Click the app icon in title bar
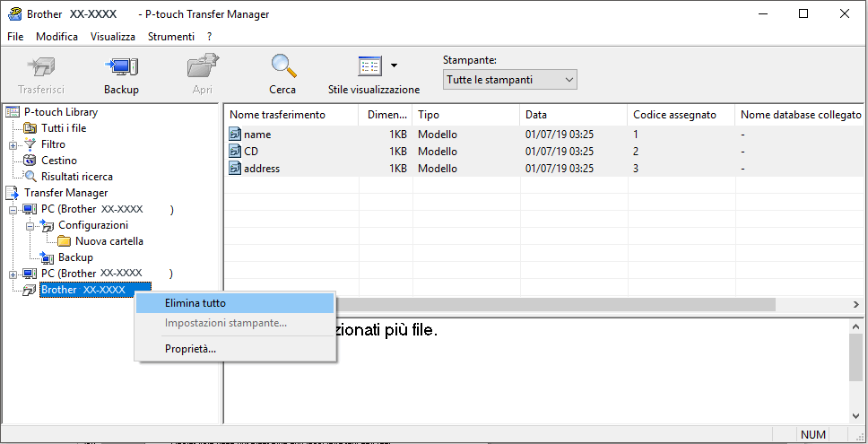 pyautogui.click(x=14, y=13)
